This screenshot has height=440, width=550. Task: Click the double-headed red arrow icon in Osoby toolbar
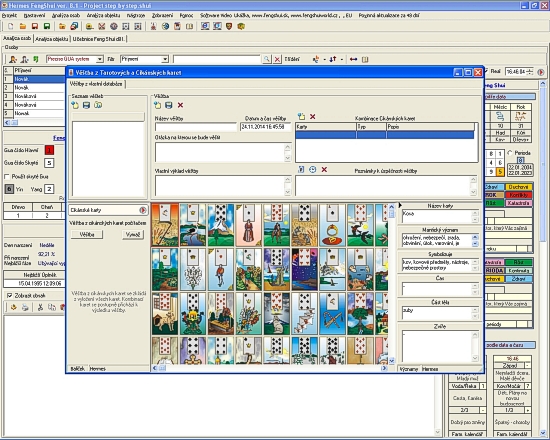(354, 59)
